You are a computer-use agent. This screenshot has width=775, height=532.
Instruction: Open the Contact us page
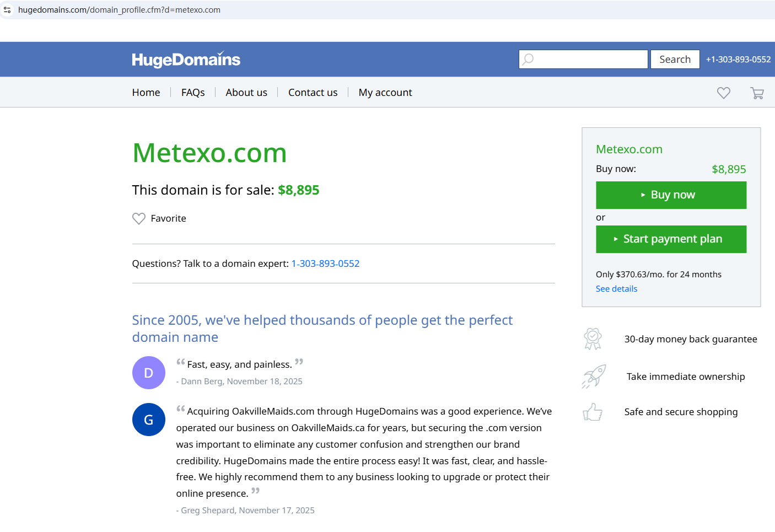click(x=313, y=93)
